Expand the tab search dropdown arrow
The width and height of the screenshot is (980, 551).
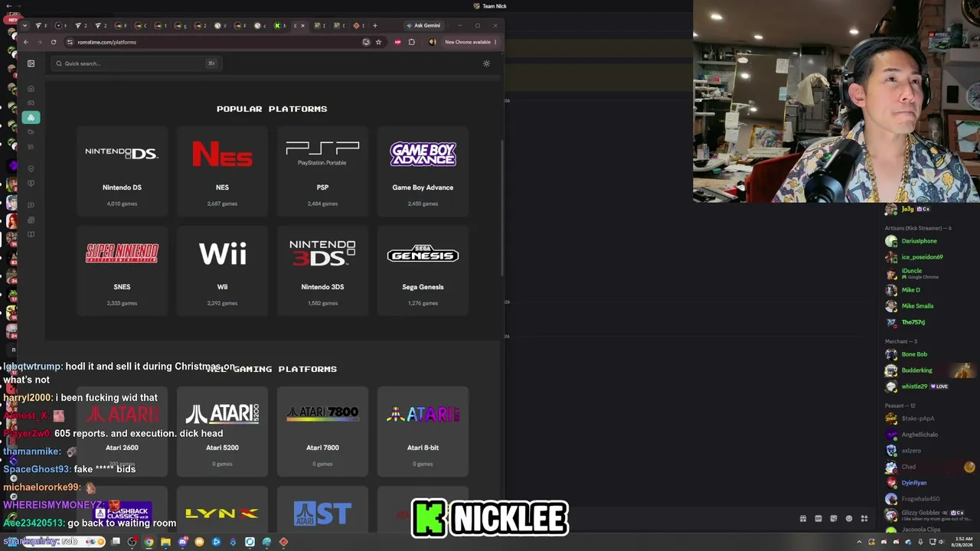[24, 25]
